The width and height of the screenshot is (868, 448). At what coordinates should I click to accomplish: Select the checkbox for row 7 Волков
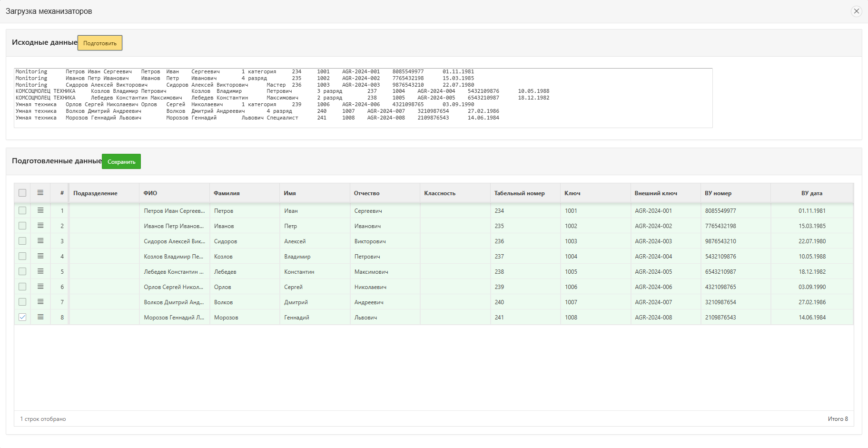click(22, 302)
